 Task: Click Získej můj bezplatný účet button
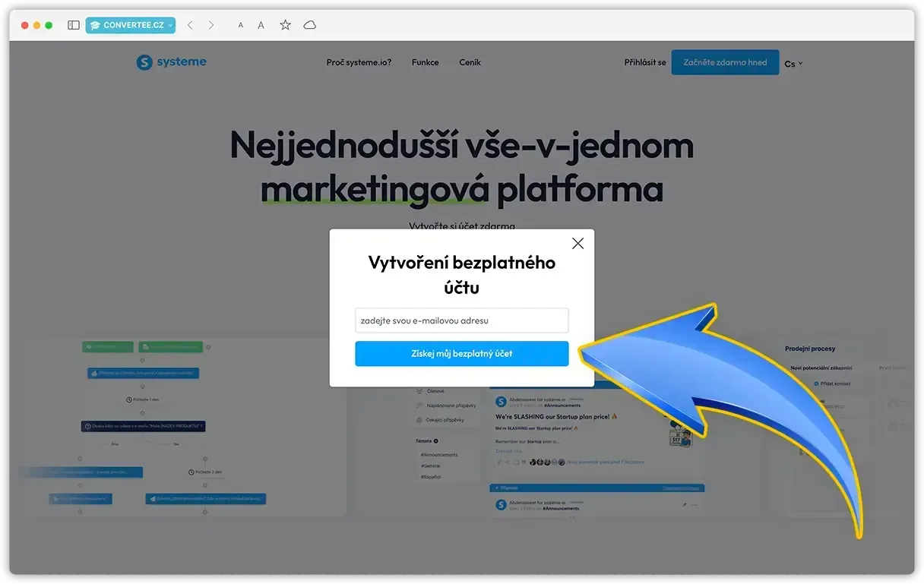tap(461, 354)
